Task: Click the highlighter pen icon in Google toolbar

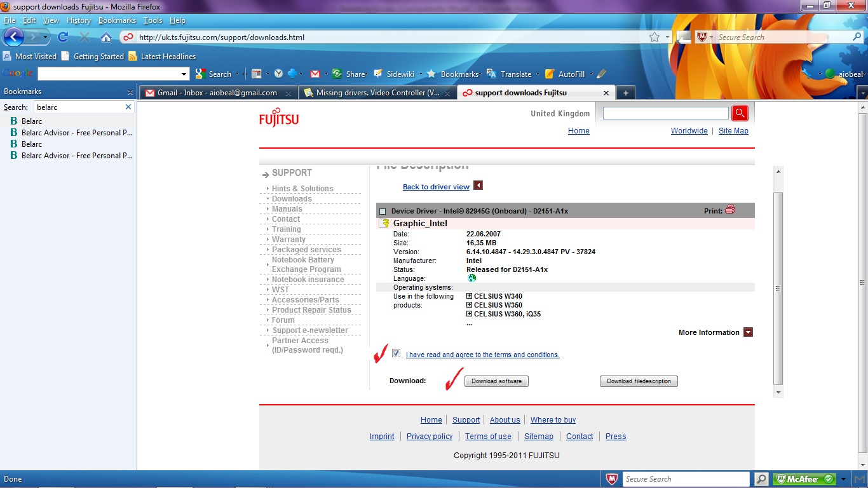Action: 601,74
